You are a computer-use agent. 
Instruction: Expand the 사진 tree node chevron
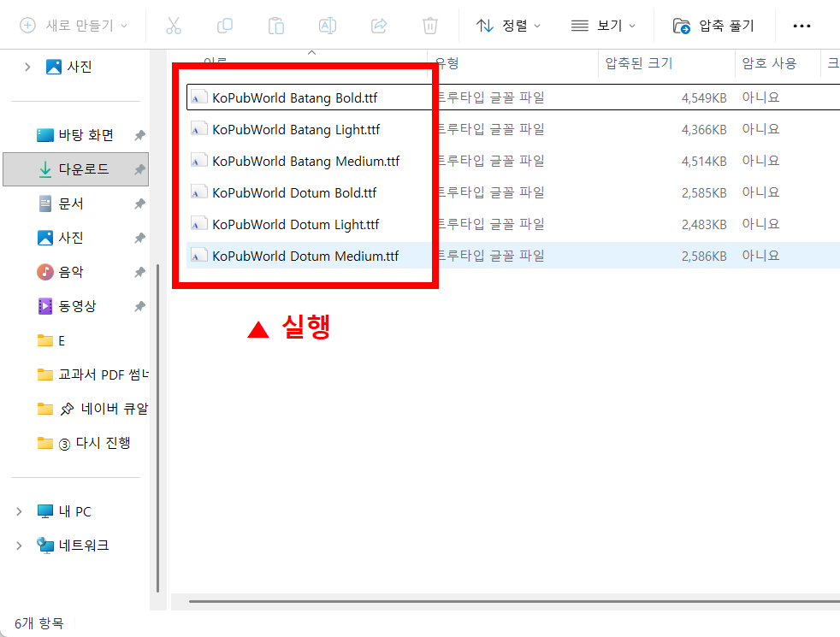(x=27, y=67)
